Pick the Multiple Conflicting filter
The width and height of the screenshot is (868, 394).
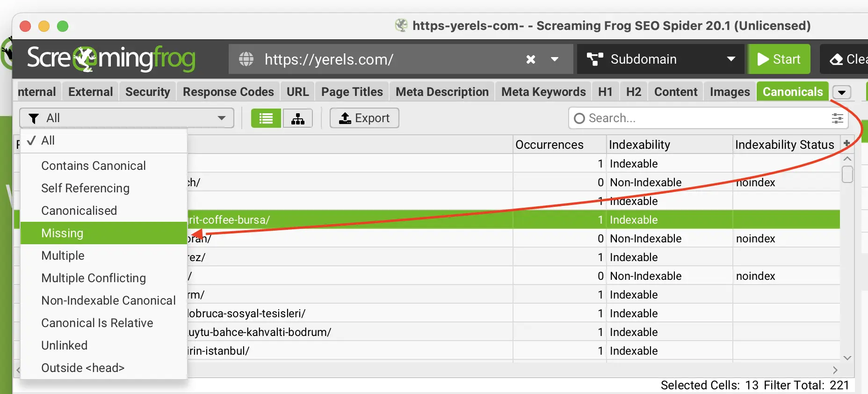click(104, 278)
